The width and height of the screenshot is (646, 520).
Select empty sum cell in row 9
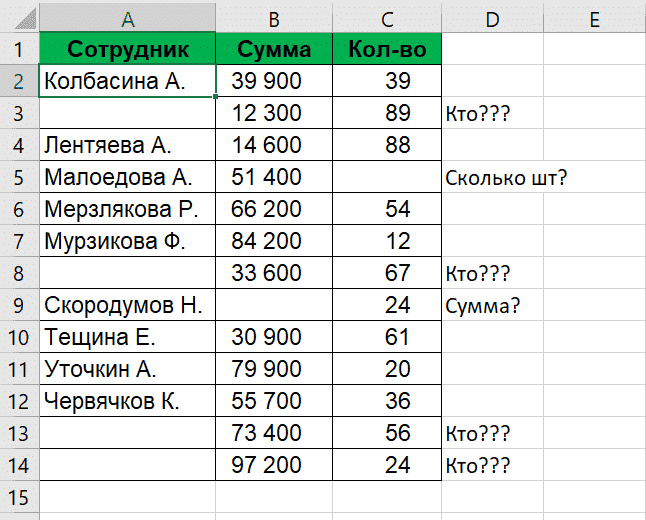(274, 305)
